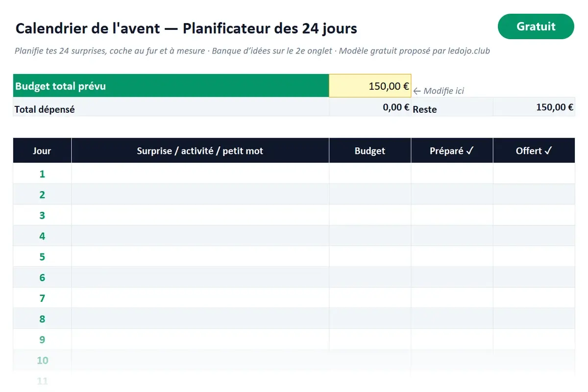The height and width of the screenshot is (392, 588).
Task: Click the budget cell for day 8
Action: tap(370, 318)
